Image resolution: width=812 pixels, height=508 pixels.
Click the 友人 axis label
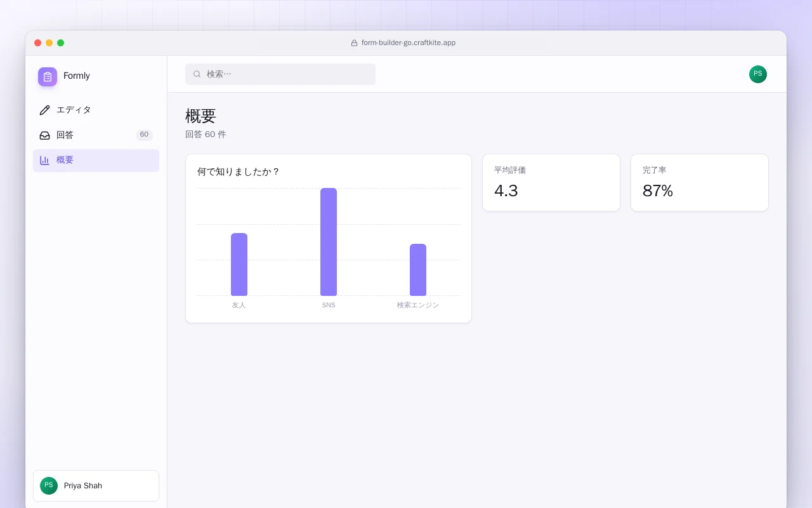tap(239, 305)
